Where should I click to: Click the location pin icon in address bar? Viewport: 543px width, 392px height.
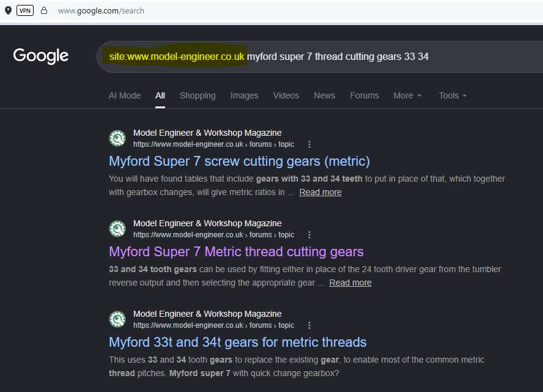[x=9, y=11]
